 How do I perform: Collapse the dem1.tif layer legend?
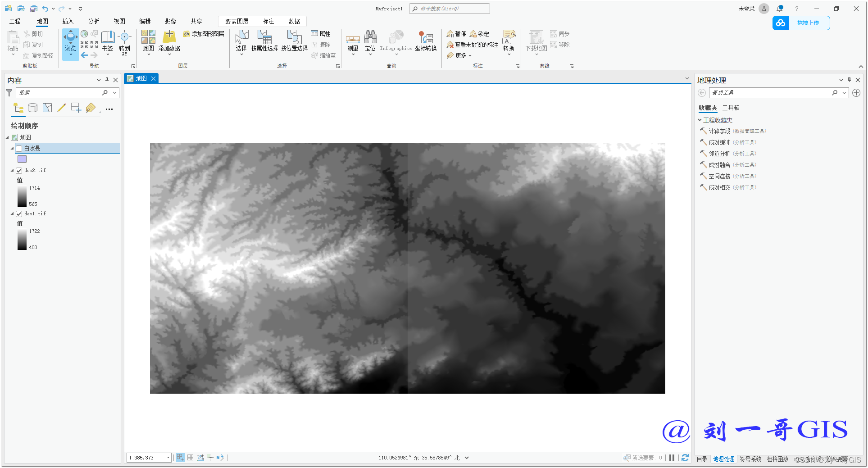(x=12, y=214)
